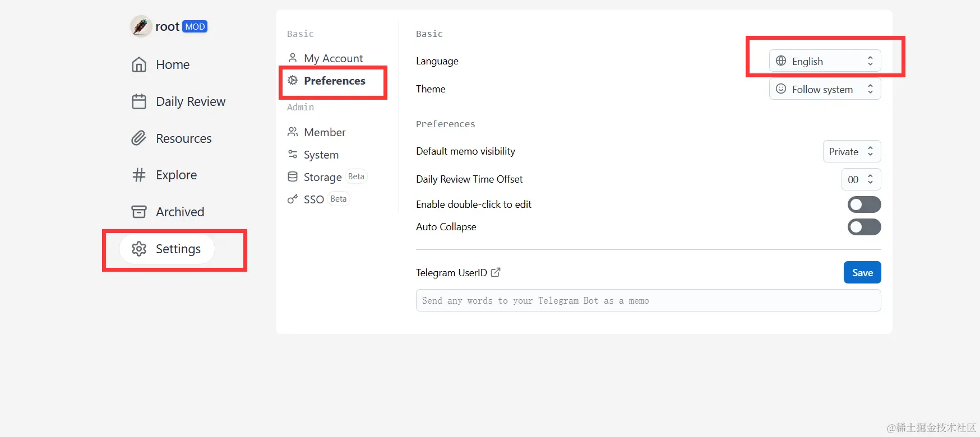The image size is (980, 437).
Task: Click the smiley icon in Theme selector
Action: (781, 89)
